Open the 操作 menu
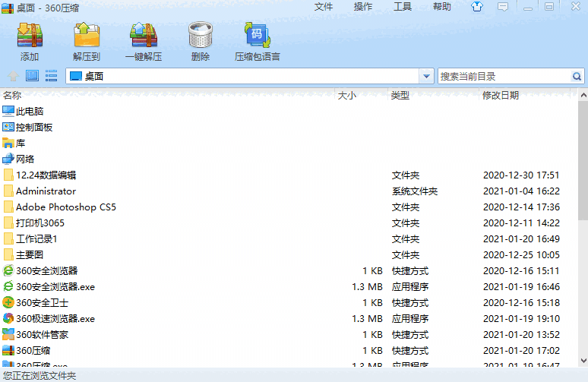Viewport: 588px width, 382px height. pyautogui.click(x=363, y=7)
